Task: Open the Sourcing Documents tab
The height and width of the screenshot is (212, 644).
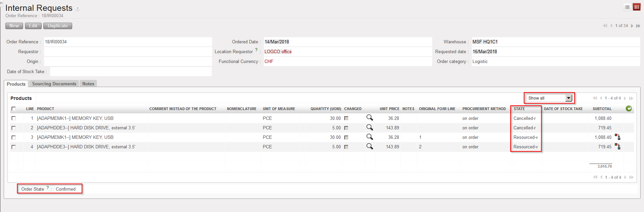Action: click(x=54, y=84)
